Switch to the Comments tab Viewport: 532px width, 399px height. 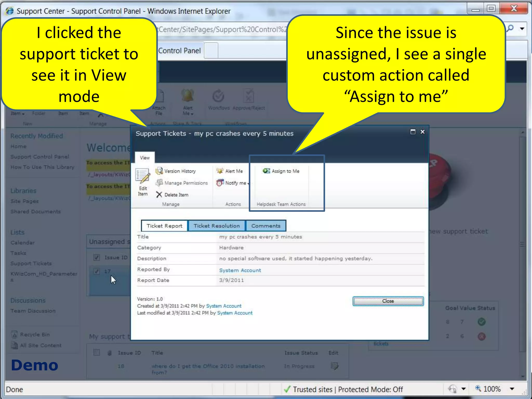click(266, 226)
